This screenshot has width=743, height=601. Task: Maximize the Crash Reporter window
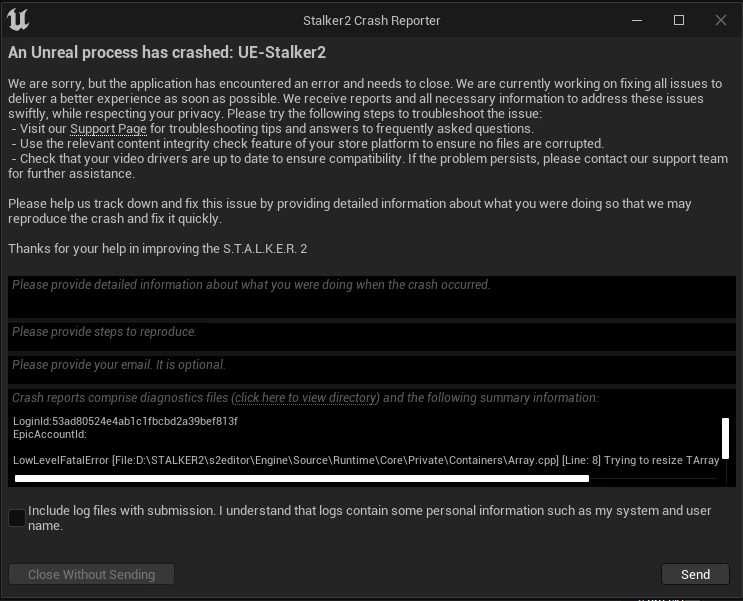tap(679, 20)
